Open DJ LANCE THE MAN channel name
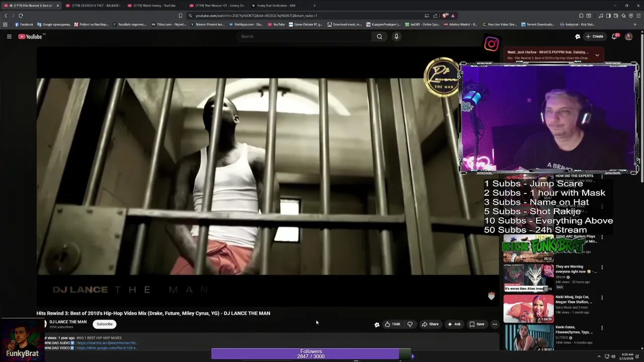Viewport: 644px width, 362px height. click(68, 322)
